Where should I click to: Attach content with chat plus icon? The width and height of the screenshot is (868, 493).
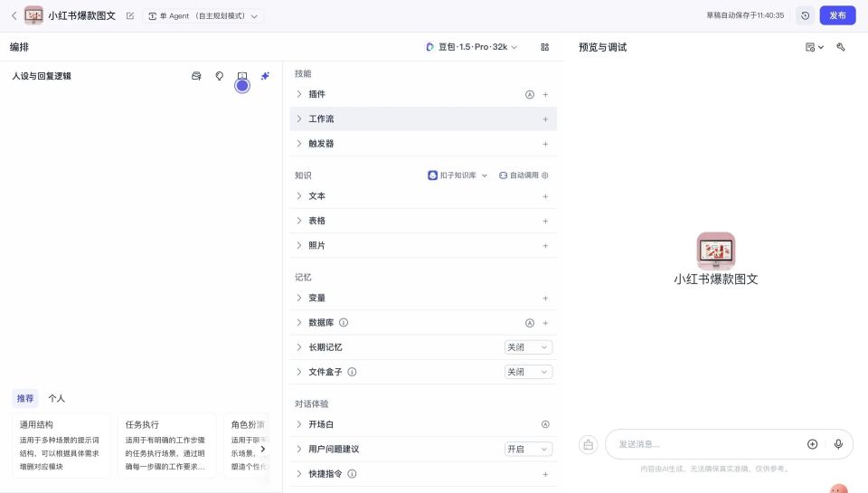812,444
